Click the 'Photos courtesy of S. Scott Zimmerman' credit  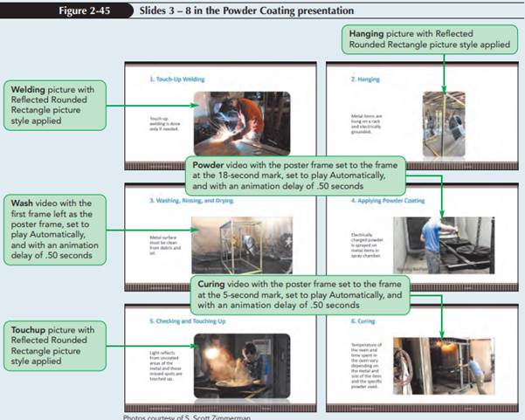point(186,417)
